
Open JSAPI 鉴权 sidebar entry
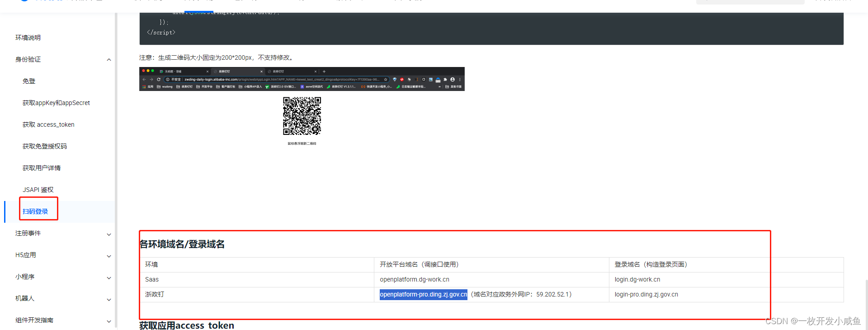pyautogui.click(x=38, y=190)
